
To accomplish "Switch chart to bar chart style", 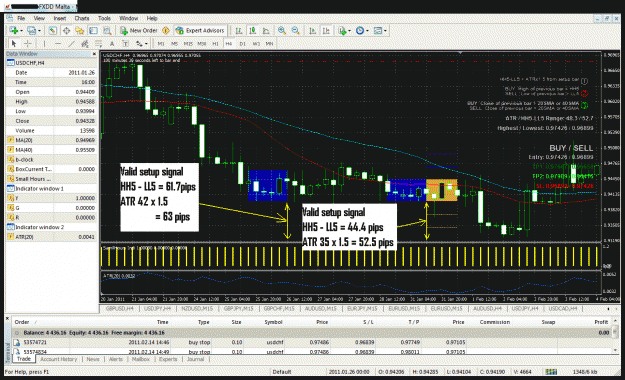I will click(239, 30).
